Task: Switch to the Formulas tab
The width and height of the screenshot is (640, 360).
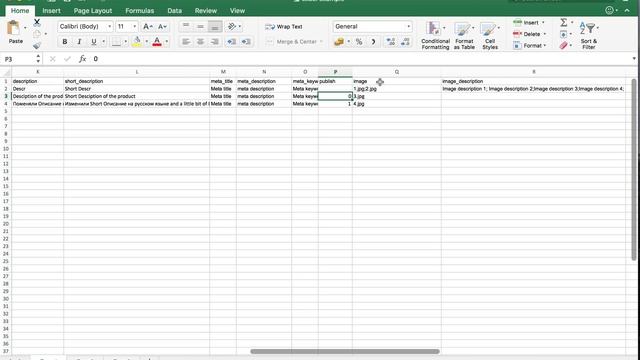Action: 140,11
